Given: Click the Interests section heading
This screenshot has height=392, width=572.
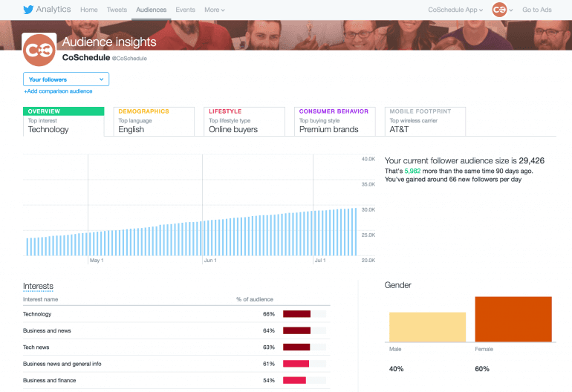Looking at the screenshot, I should click(x=38, y=287).
